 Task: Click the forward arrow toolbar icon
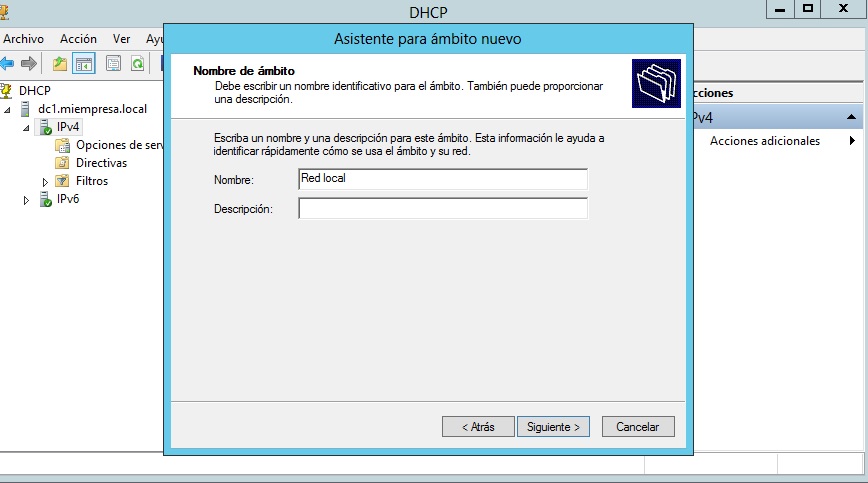[x=29, y=64]
